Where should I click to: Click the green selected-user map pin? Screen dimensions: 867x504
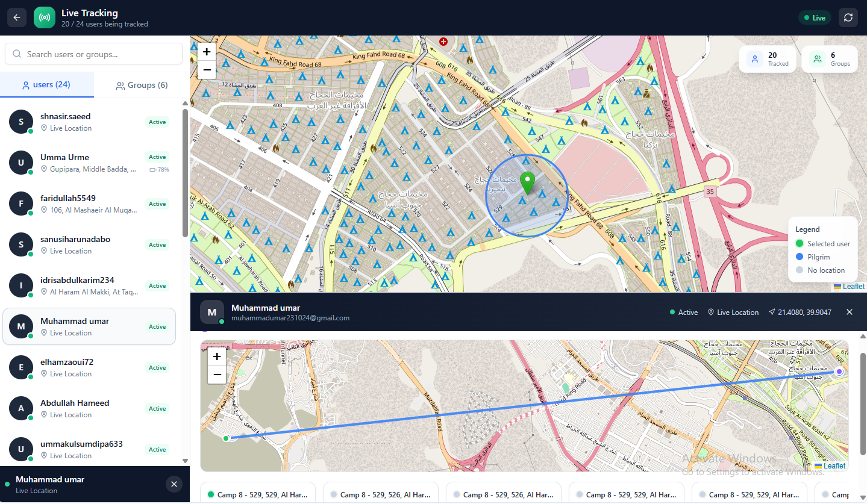pos(527,183)
